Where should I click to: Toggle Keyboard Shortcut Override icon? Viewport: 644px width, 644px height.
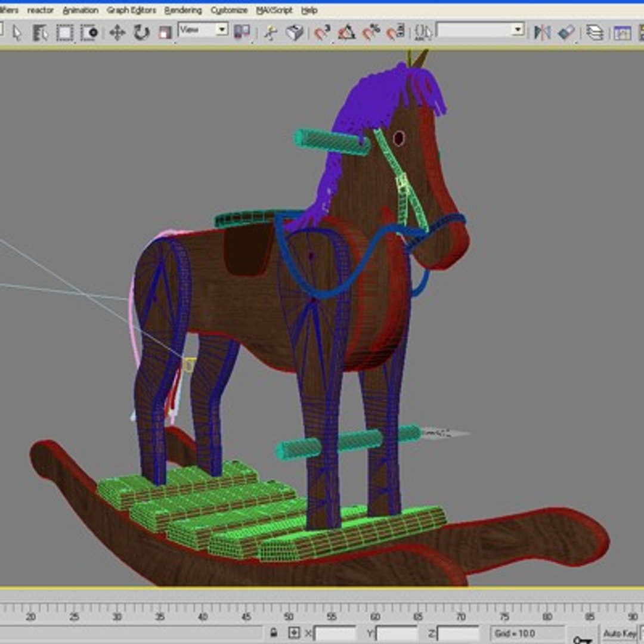(295, 32)
